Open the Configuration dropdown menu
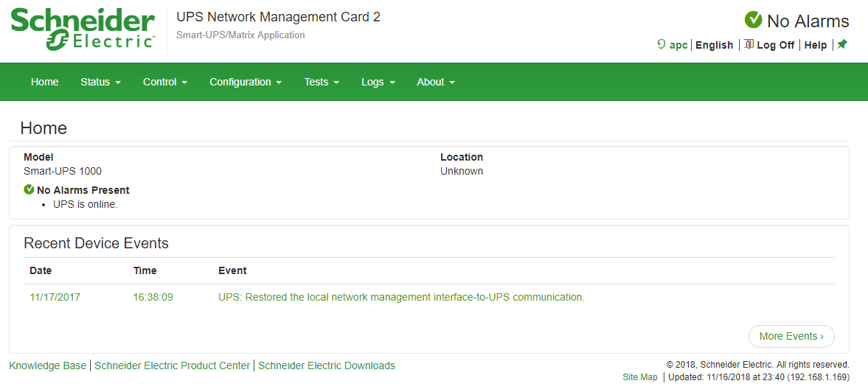This screenshot has width=868, height=392. click(246, 82)
